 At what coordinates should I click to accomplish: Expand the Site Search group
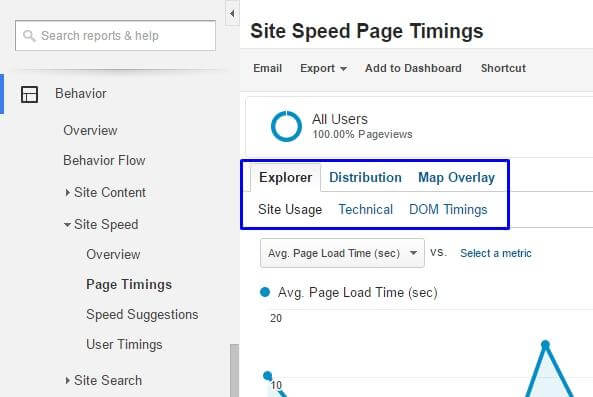click(x=104, y=380)
